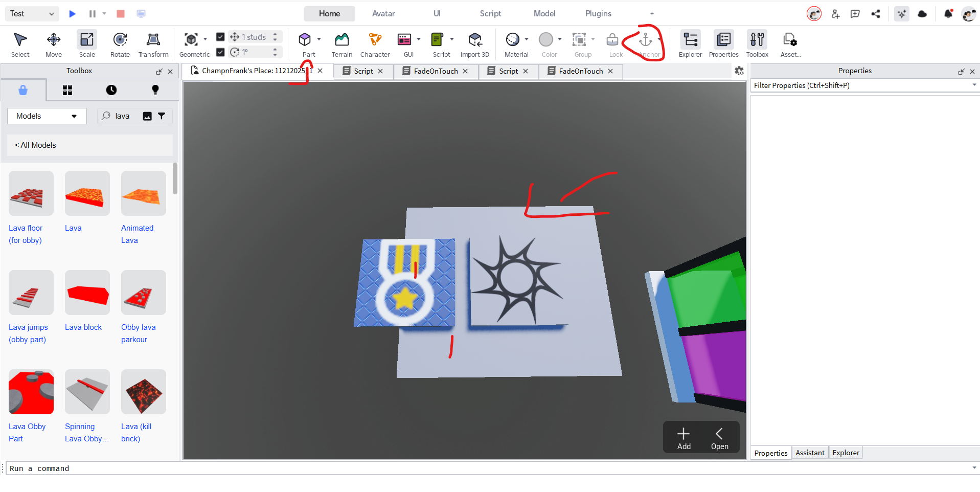This screenshot has width=980, height=492.
Task: Click the Toolbox search field
Action: tap(122, 116)
